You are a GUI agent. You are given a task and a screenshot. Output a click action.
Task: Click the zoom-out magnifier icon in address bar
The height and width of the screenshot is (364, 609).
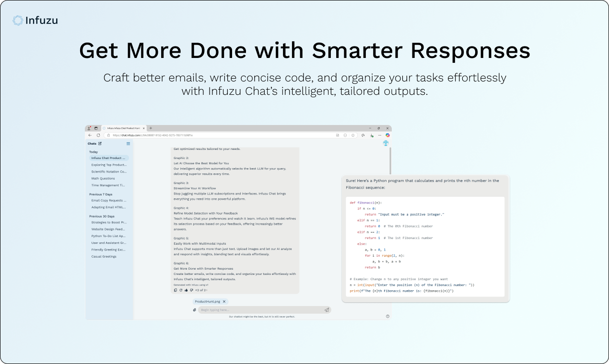click(x=345, y=135)
